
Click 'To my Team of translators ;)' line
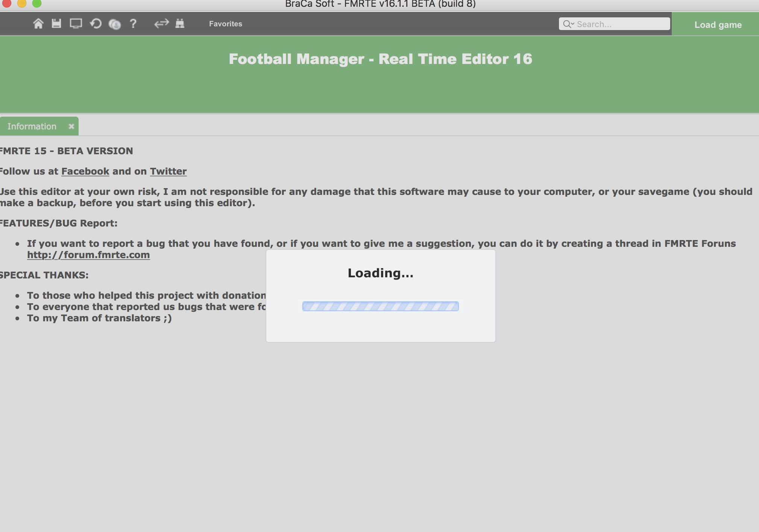pyautogui.click(x=99, y=318)
